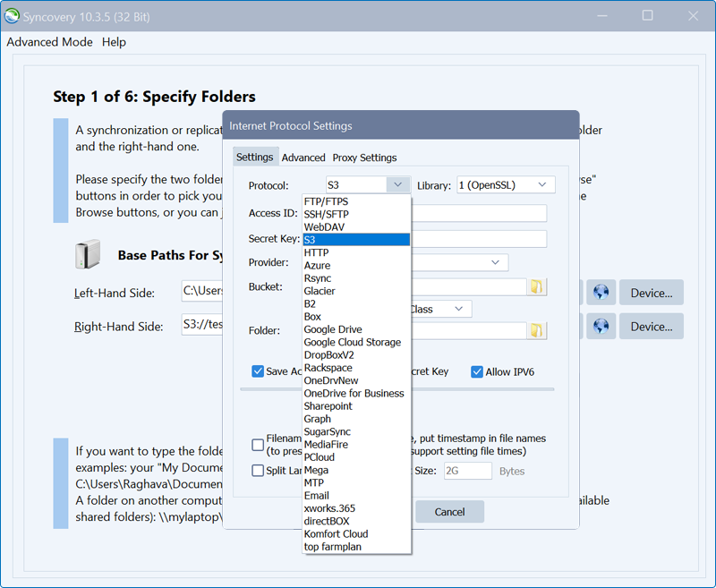The height and width of the screenshot is (588, 716).
Task: Pick Box from the protocol list
Action: pos(356,316)
